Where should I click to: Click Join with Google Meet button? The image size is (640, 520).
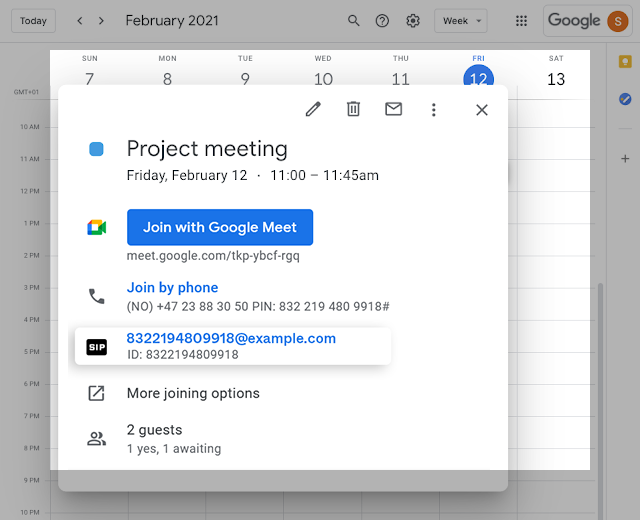coord(220,227)
